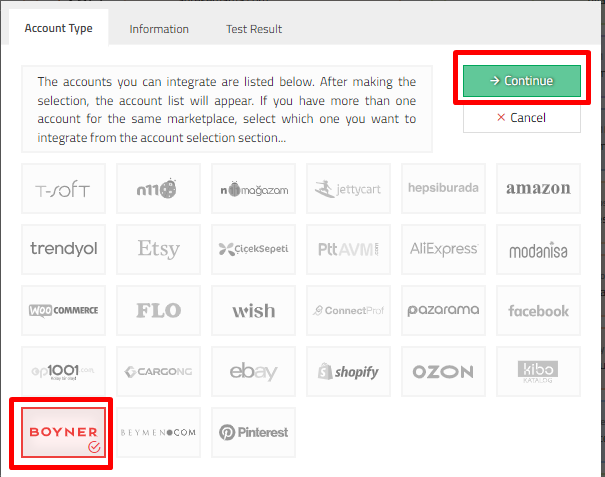The width and height of the screenshot is (605, 477).
Task: Select the eBay marketplace tile
Action: coord(254,372)
